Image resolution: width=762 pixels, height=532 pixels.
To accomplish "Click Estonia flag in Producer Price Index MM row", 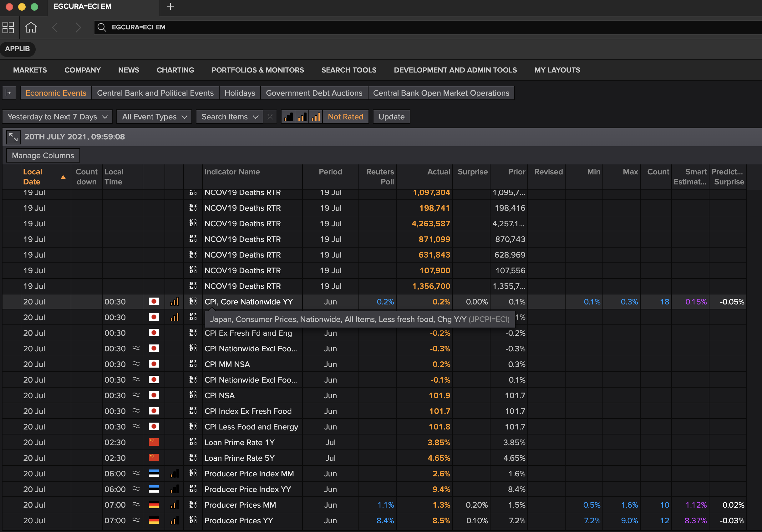I will tap(154, 473).
